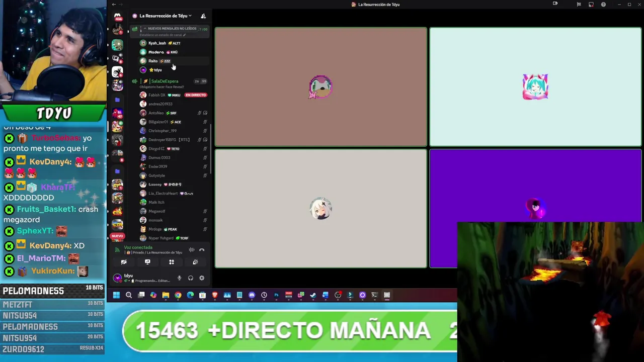Viewport: 644px width, 362px height.
Task: Open Steam from taskbar
Action: [x=313, y=295]
